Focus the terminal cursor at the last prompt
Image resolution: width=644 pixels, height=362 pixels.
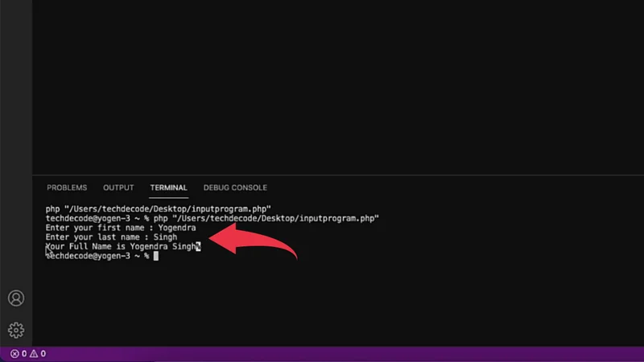[x=156, y=256]
